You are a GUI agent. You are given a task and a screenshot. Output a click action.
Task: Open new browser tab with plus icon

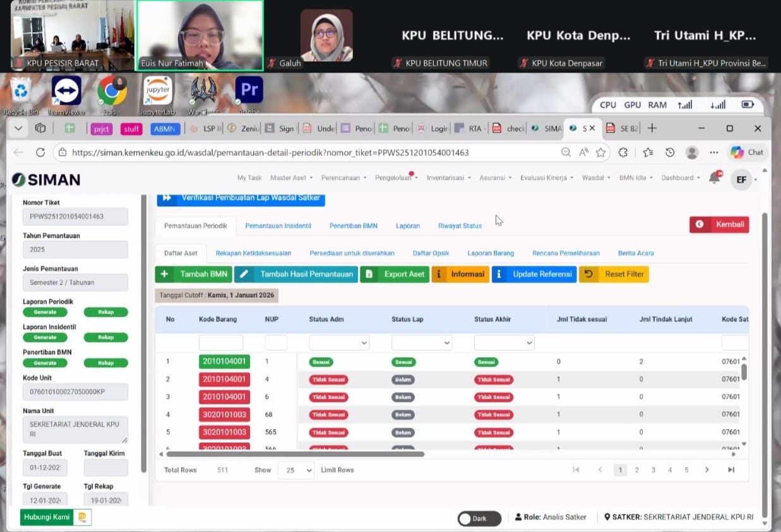pyautogui.click(x=652, y=128)
